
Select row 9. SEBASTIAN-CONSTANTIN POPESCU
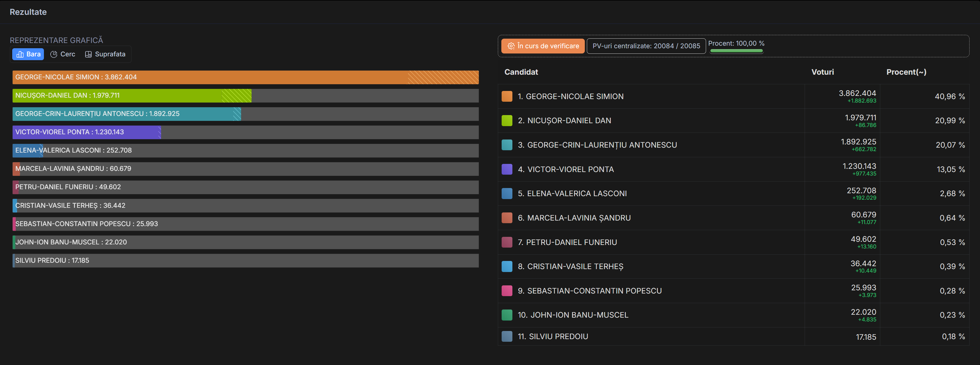pos(733,291)
